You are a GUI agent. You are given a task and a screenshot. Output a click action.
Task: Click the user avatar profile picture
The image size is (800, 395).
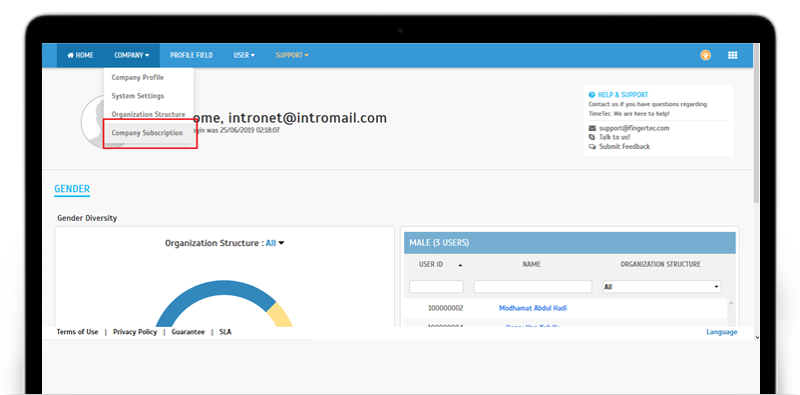[93, 122]
